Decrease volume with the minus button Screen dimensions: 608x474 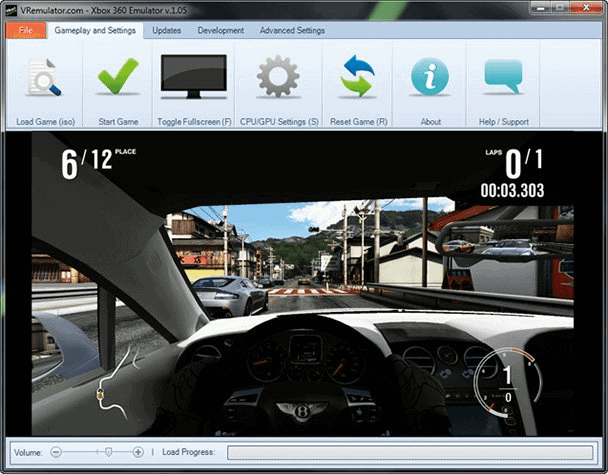(56, 452)
